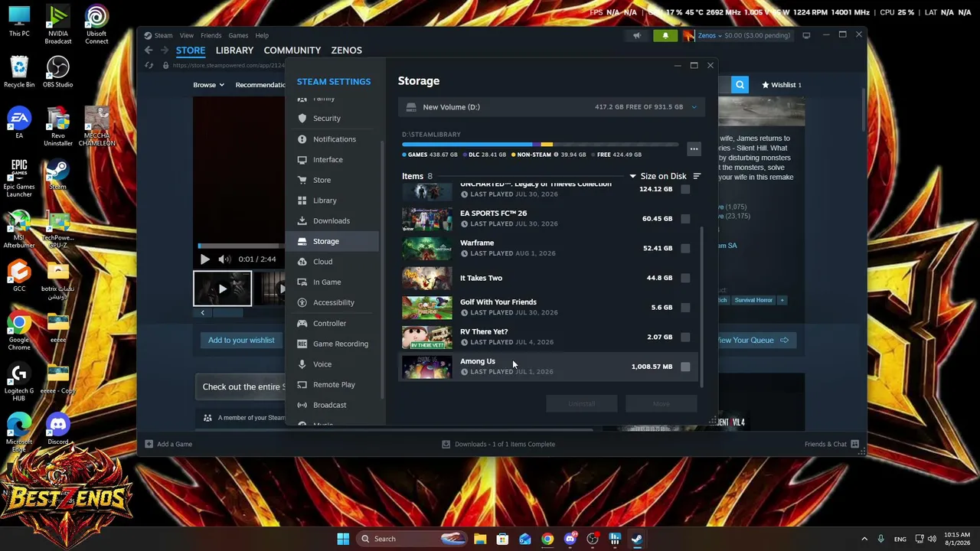Viewport: 980px width, 551px height.
Task: Toggle the sort direction icon beside Size on Disk
Action: coord(697,176)
